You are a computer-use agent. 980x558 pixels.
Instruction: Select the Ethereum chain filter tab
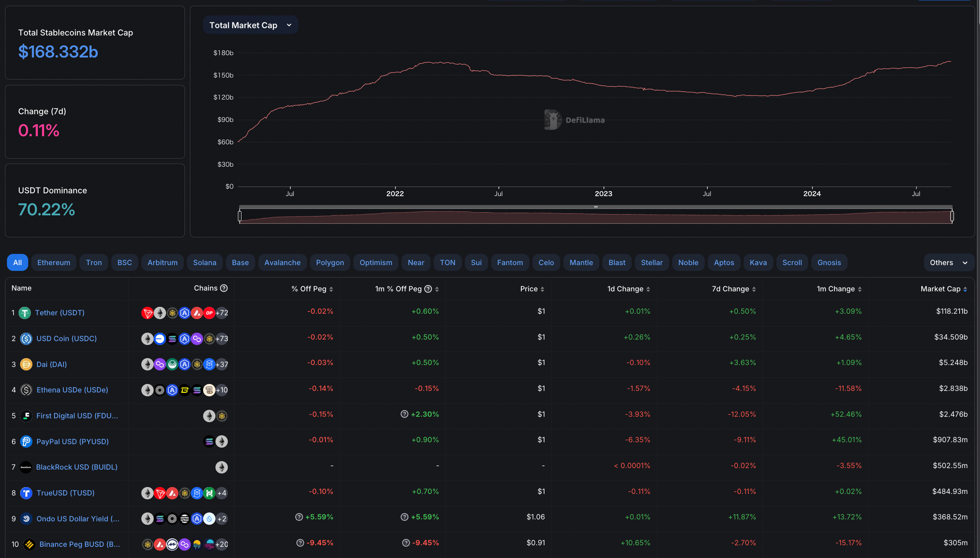point(54,263)
